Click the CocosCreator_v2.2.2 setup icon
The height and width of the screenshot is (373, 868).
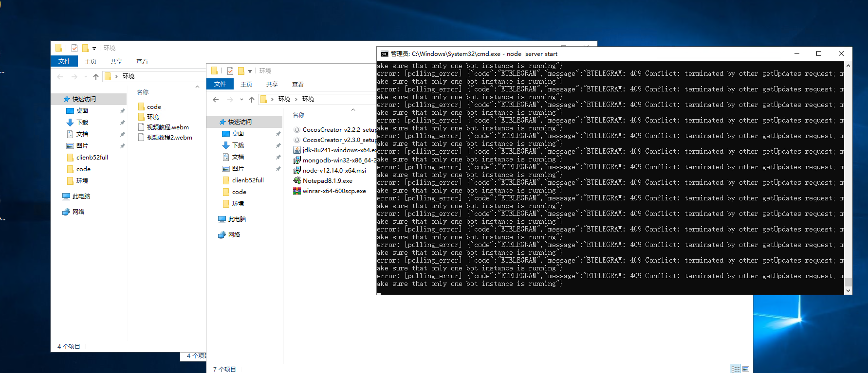296,129
